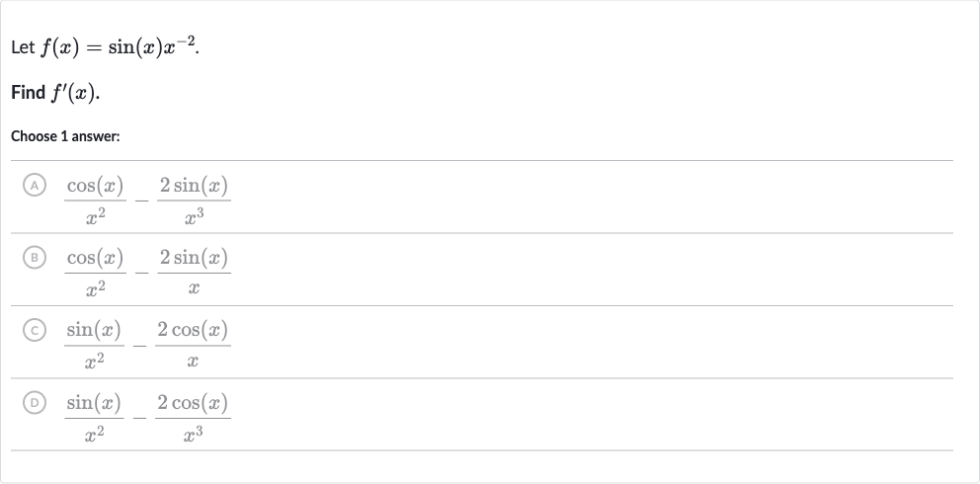980x484 pixels.
Task: Click cos(x) over x² in option B
Action: click(95, 273)
